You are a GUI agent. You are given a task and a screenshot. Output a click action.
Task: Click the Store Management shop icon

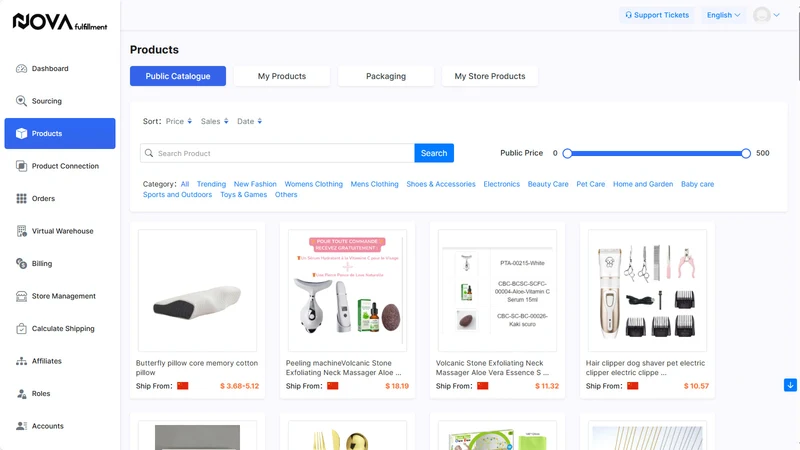click(21, 296)
